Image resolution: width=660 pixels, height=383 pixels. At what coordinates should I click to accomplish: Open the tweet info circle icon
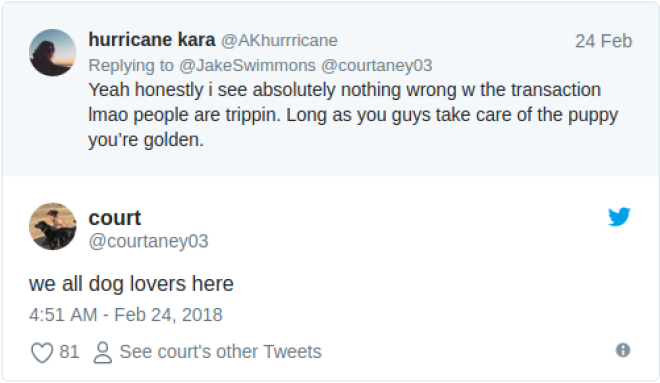(623, 350)
